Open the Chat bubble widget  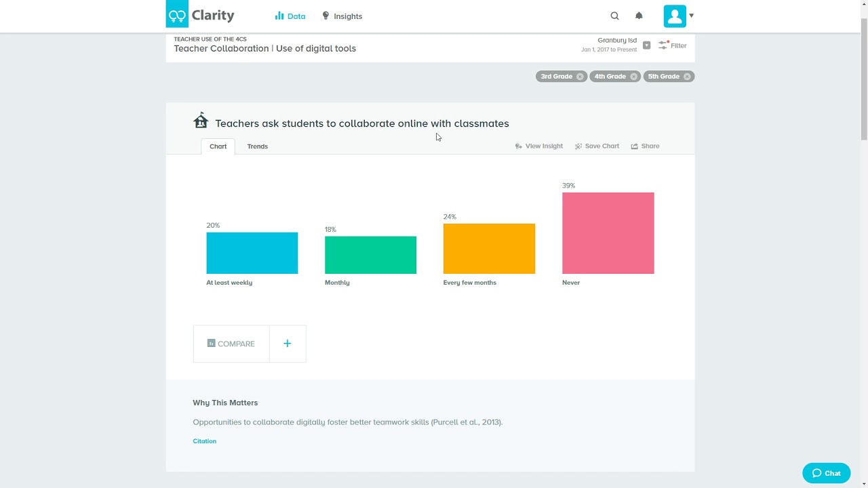[826, 473]
